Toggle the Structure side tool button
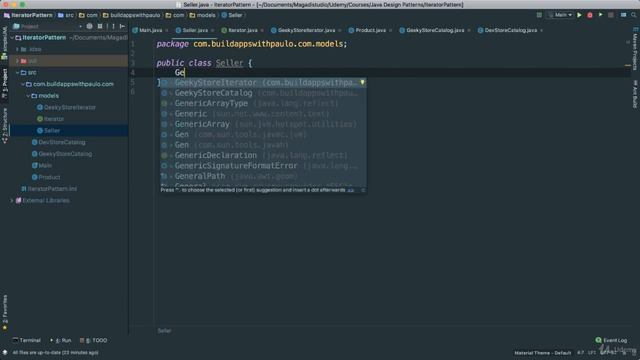Screen dimensions: 640x360 [4, 125]
